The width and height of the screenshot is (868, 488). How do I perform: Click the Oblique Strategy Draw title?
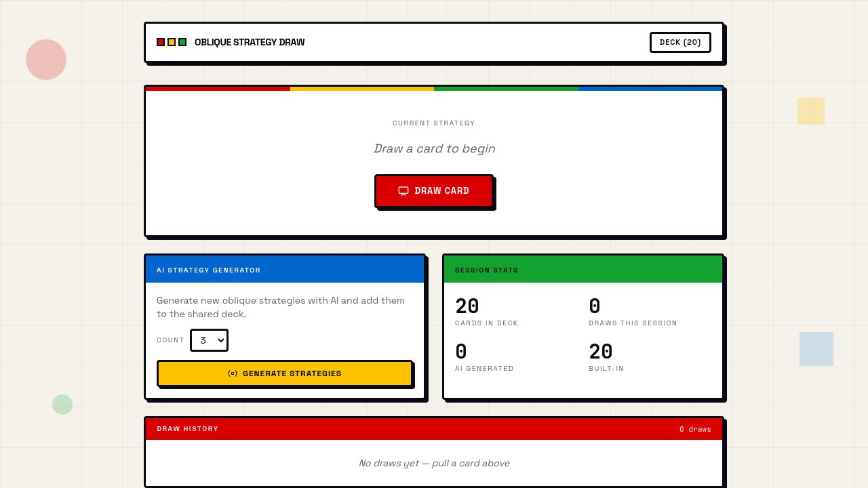pos(250,42)
